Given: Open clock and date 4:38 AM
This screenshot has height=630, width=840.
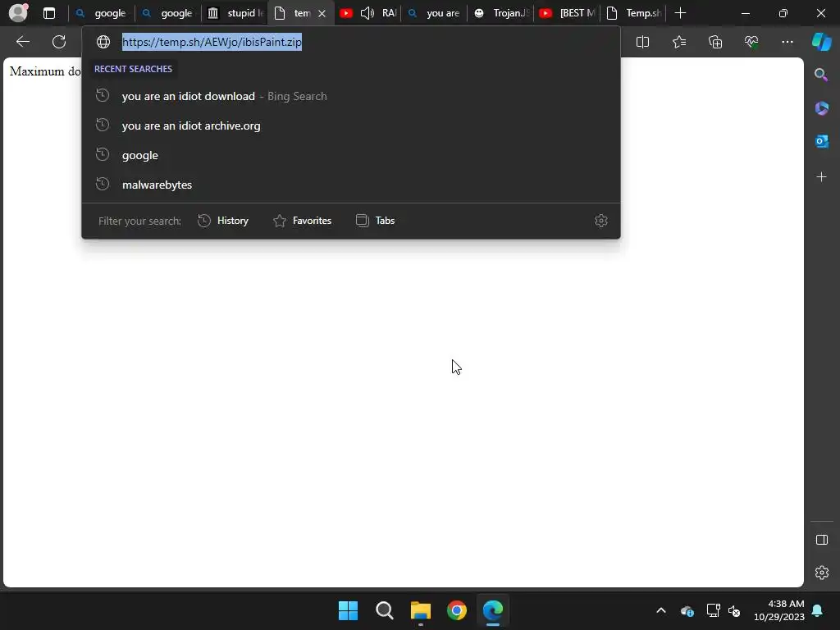Looking at the screenshot, I should 779,610.
